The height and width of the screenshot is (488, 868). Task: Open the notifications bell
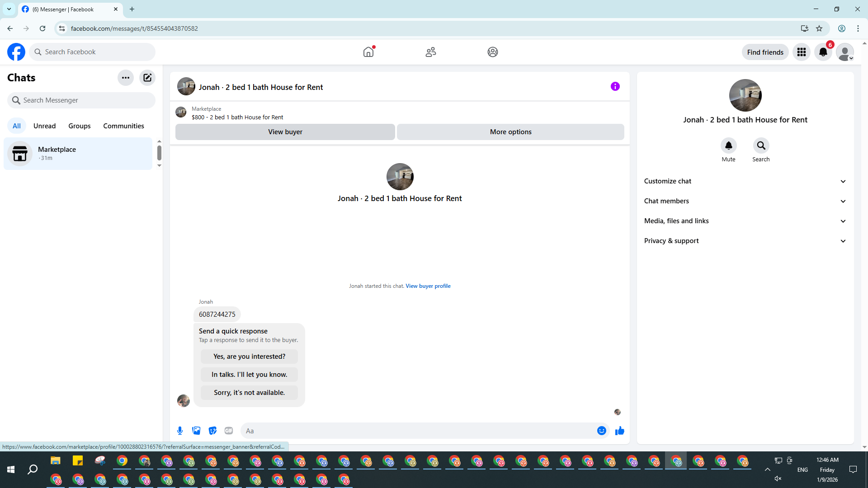click(x=823, y=52)
